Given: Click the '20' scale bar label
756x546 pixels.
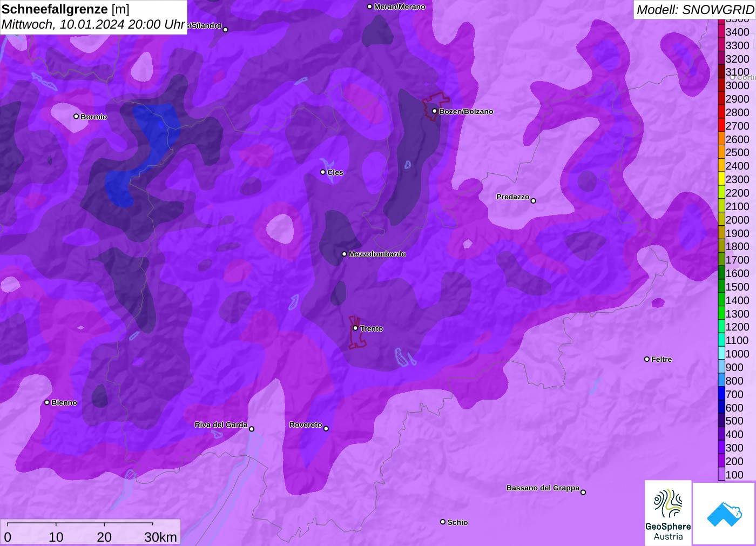Looking at the screenshot, I should 104,537.
